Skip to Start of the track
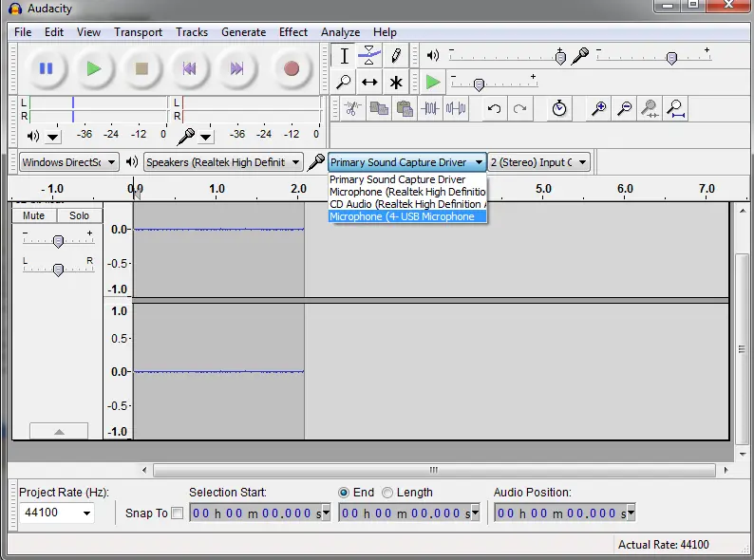 (x=189, y=68)
